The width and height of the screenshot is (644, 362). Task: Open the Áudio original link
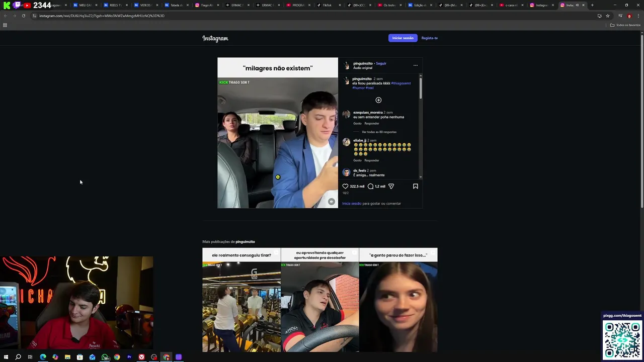click(363, 68)
